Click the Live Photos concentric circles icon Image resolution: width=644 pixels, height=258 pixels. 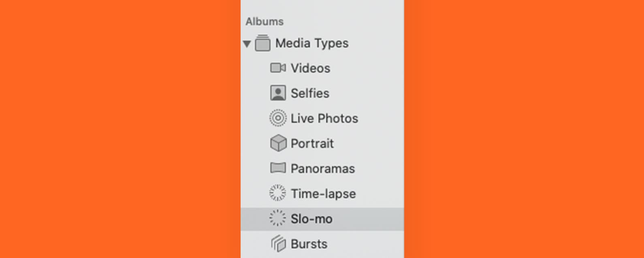click(278, 118)
